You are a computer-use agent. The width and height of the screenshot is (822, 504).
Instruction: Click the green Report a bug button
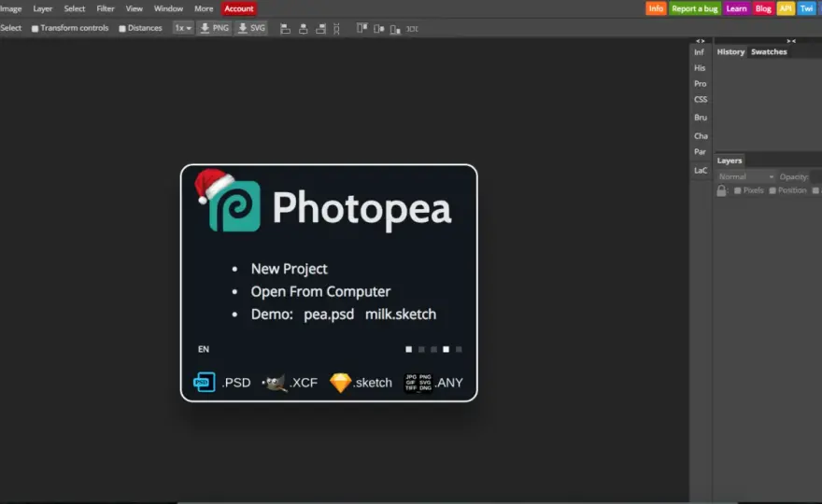tap(695, 8)
